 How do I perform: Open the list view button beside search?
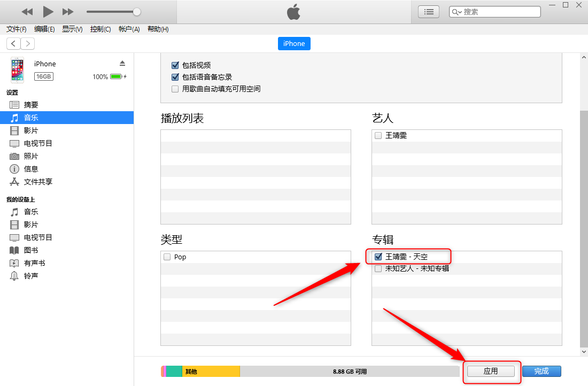[429, 12]
